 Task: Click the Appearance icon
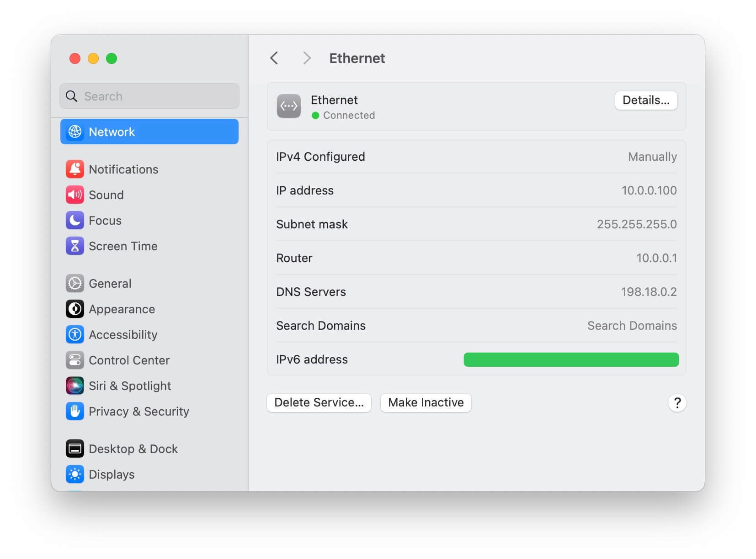(75, 309)
